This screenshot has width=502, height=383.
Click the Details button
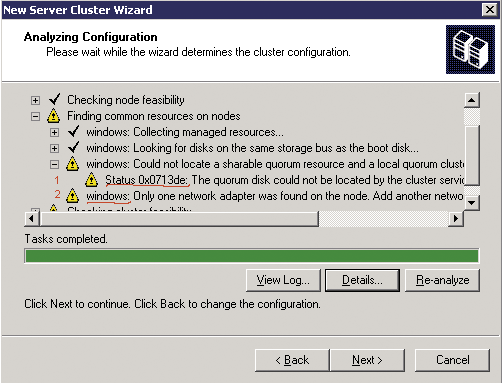pos(362,280)
